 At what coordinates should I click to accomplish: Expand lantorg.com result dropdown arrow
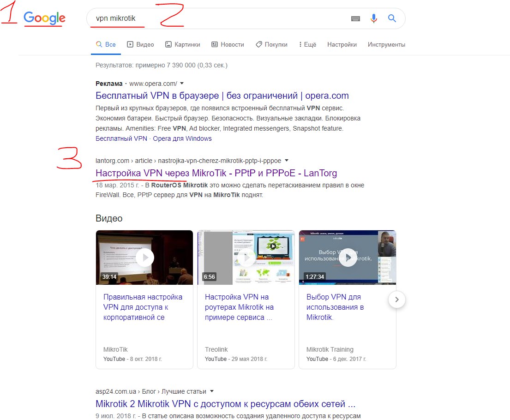coord(287,161)
